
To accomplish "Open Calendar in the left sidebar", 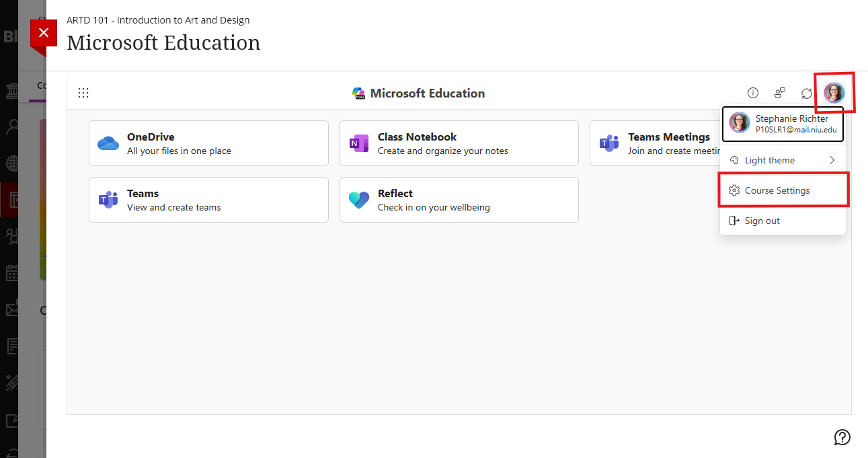I will click(11, 273).
